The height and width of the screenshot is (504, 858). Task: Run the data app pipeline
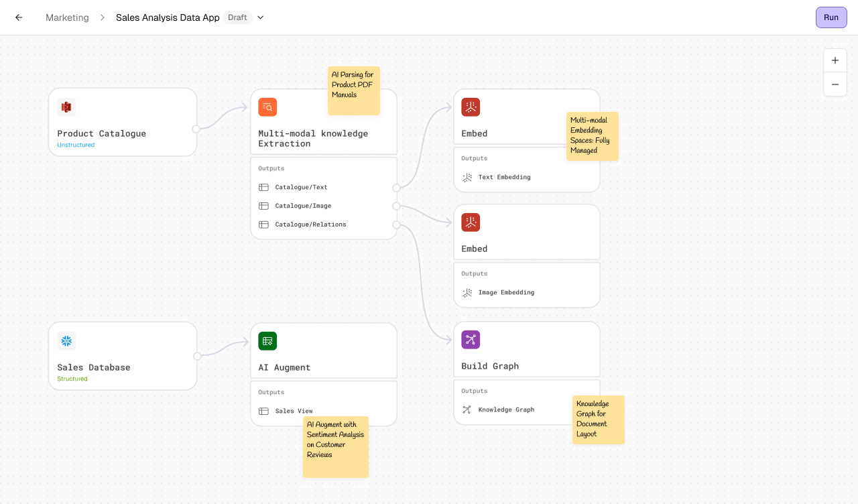(831, 17)
